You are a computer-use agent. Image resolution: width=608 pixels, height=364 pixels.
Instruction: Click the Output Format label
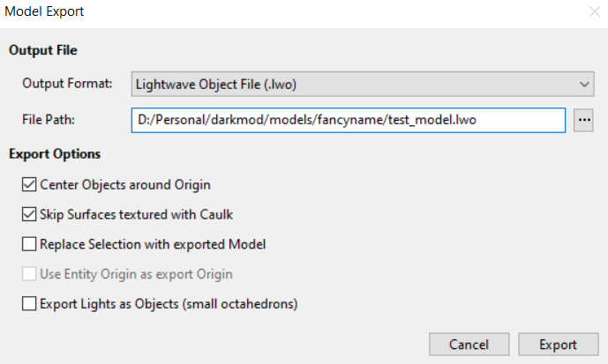coord(67,84)
